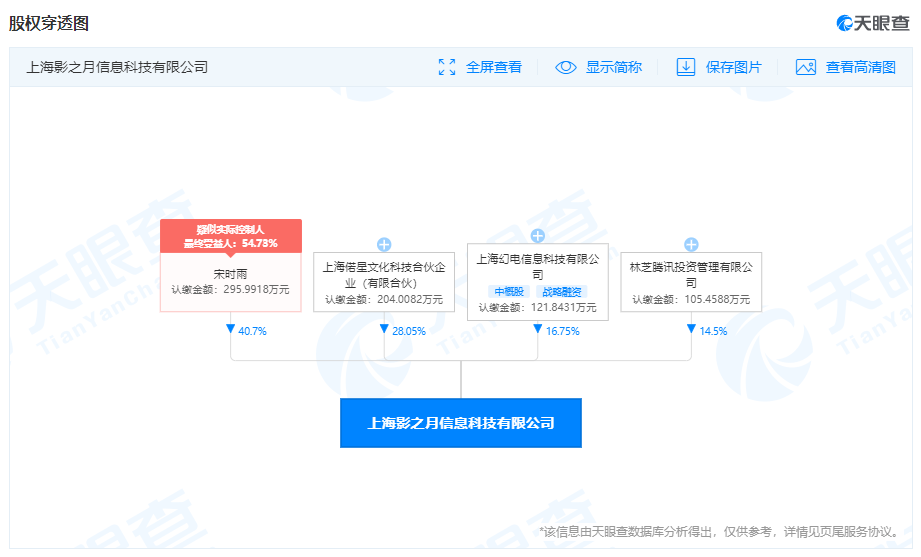Viewport: 921px width, 557px height.
Task: Click 认缴金额 121.8431万元 text
Action: click(x=537, y=307)
